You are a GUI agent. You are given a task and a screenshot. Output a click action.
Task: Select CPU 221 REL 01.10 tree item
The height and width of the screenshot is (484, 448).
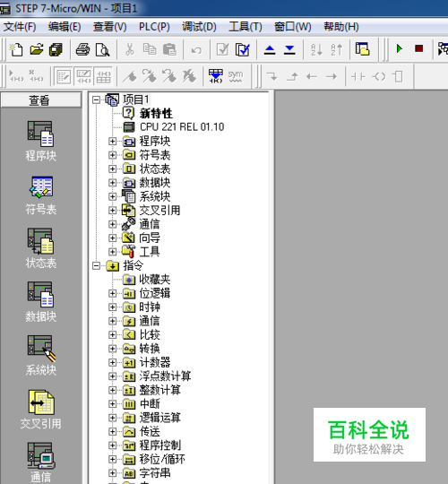point(182,127)
